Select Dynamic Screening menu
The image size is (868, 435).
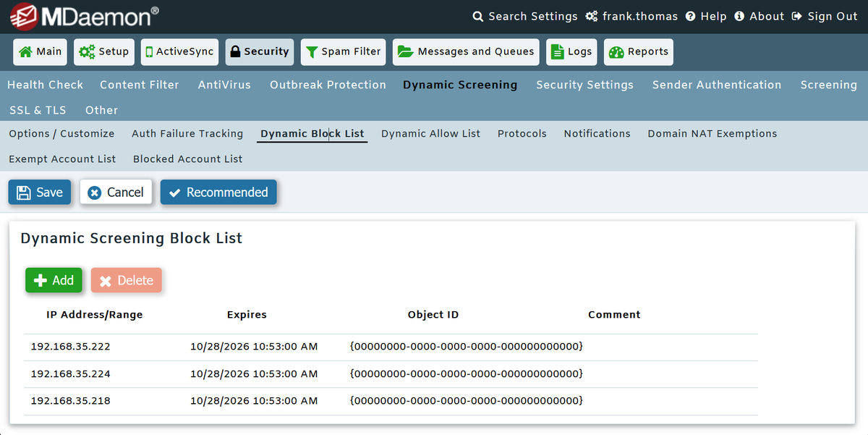pyautogui.click(x=460, y=85)
